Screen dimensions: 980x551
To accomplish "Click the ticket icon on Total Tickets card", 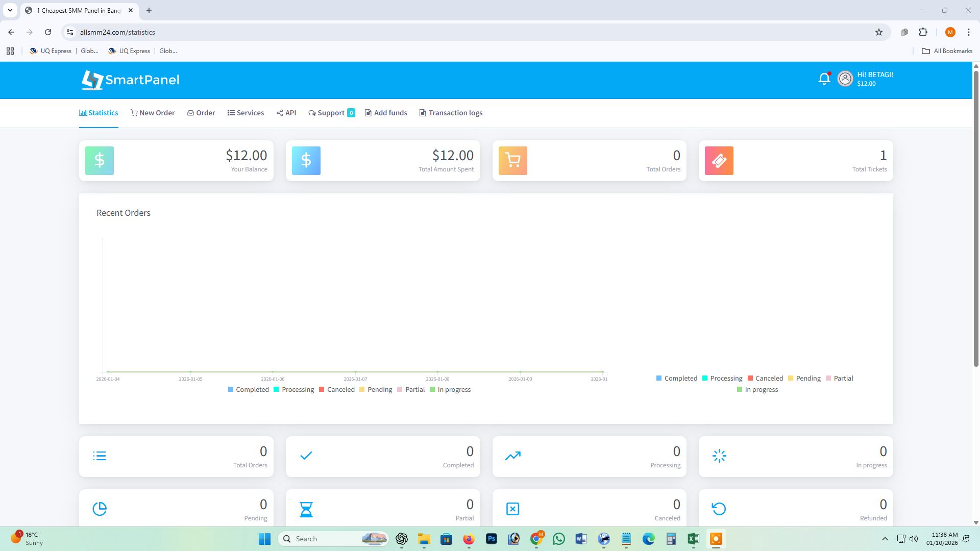I will point(718,160).
